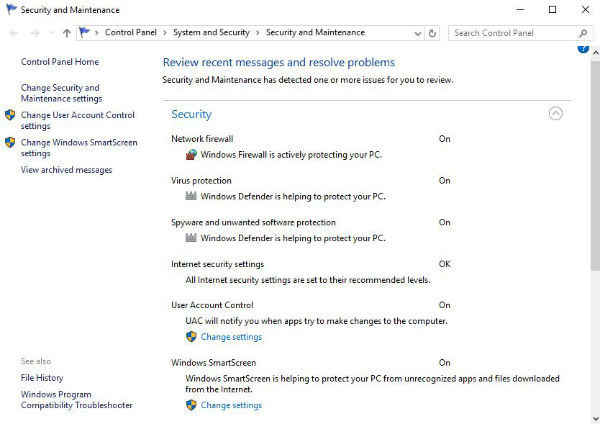Click the search magnifier icon
The height and width of the screenshot is (424, 600).
585,33
